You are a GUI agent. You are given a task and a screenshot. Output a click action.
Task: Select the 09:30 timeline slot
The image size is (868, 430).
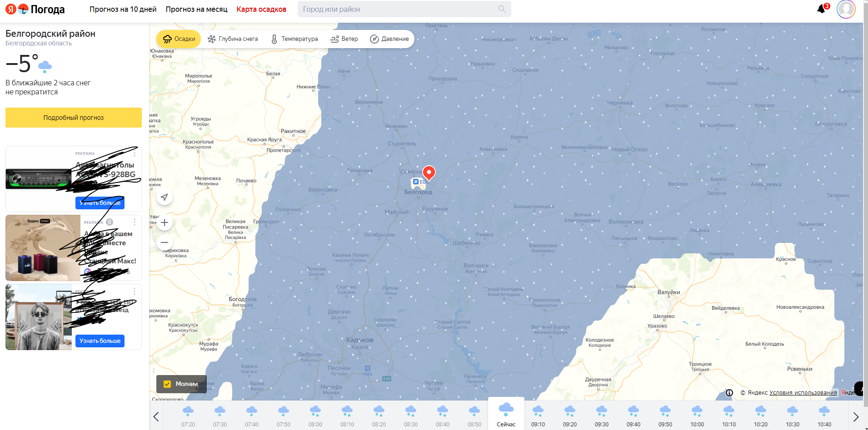(602, 416)
